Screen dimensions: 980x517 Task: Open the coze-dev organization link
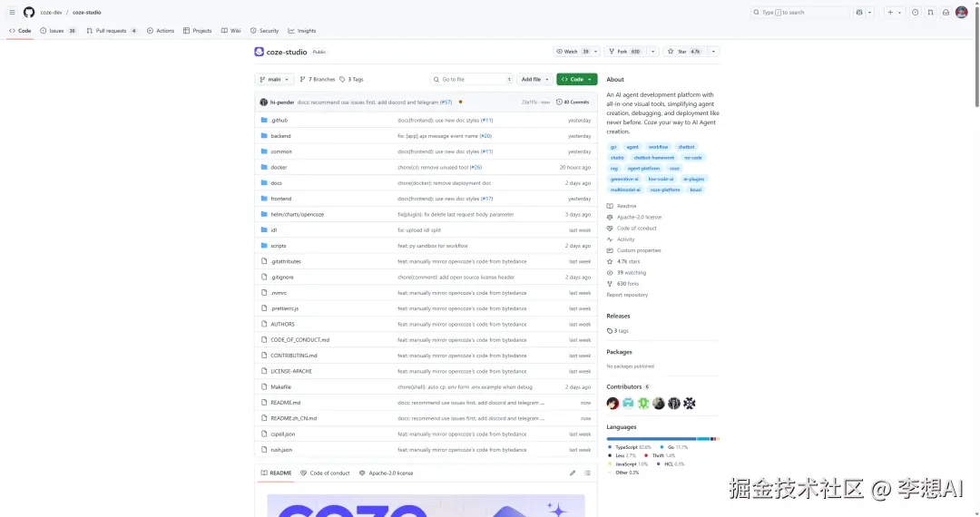pyautogui.click(x=51, y=13)
